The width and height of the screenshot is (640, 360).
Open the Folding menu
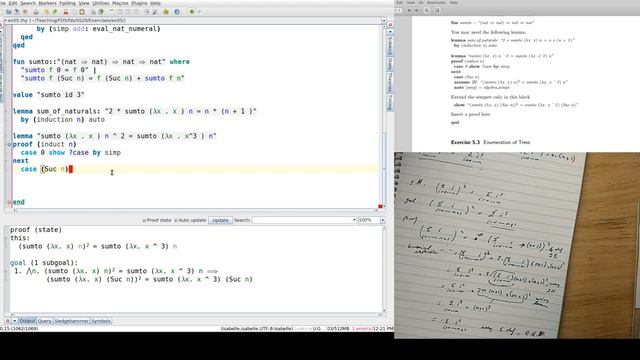[67, 3]
